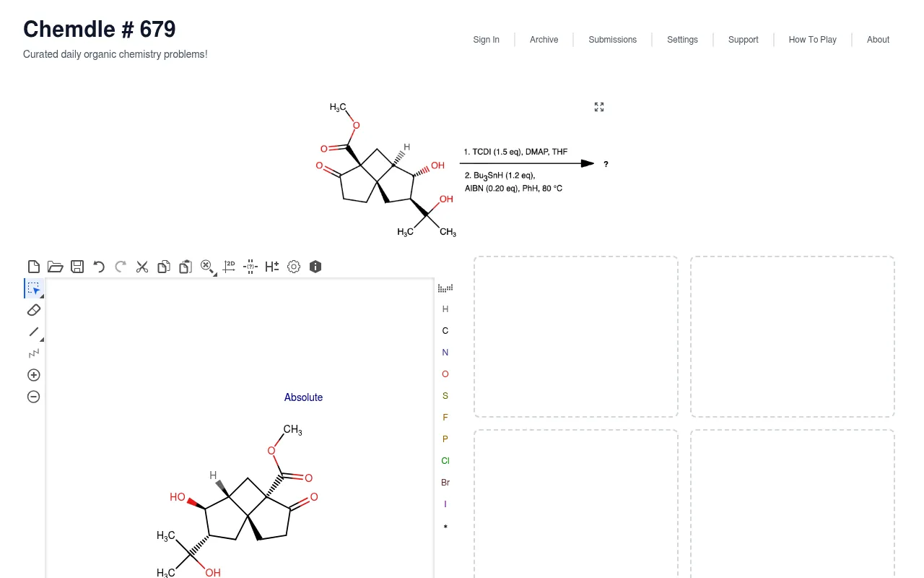Open the Sign In page
Screen dimensions: 924x578
(487, 40)
